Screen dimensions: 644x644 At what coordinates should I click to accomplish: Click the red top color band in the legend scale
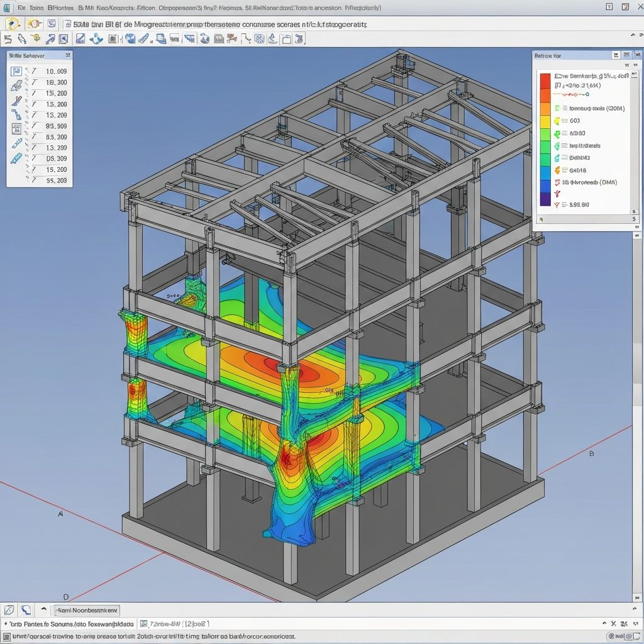click(x=545, y=80)
